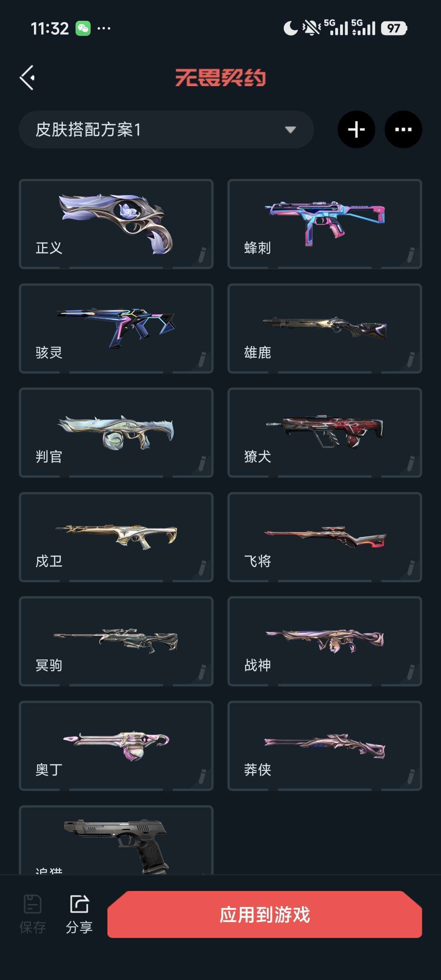Open the three-dot more options button
441x980 pixels.
403,129
